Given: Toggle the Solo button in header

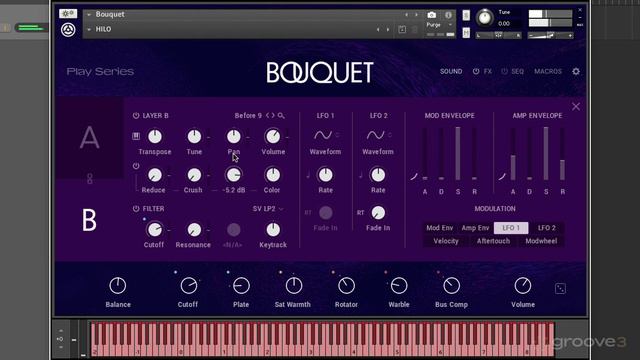Looking at the screenshot, I should click(x=466, y=16).
